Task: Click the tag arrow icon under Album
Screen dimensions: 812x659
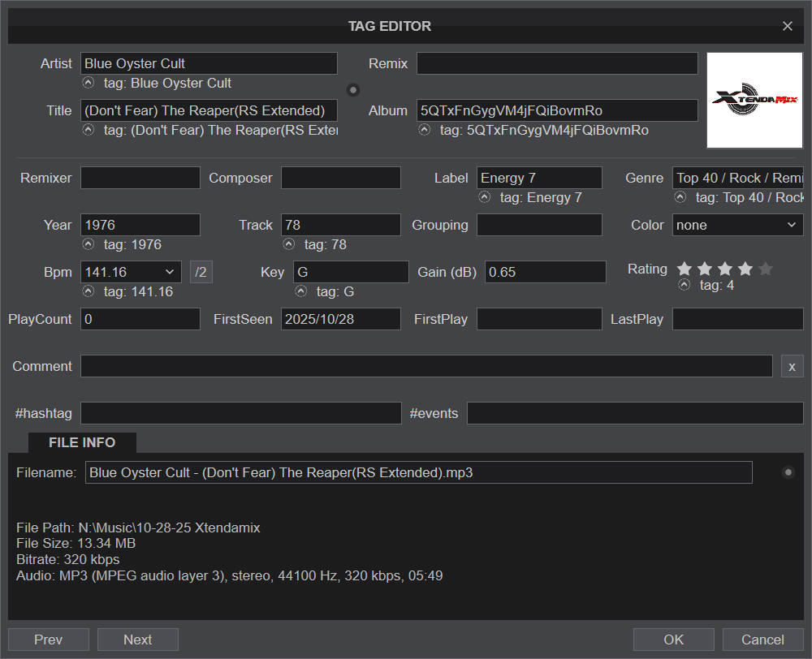Action: click(x=425, y=130)
